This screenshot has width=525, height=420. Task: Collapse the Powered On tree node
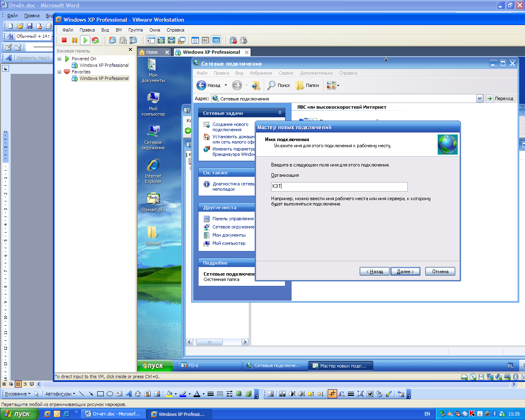tap(59, 59)
